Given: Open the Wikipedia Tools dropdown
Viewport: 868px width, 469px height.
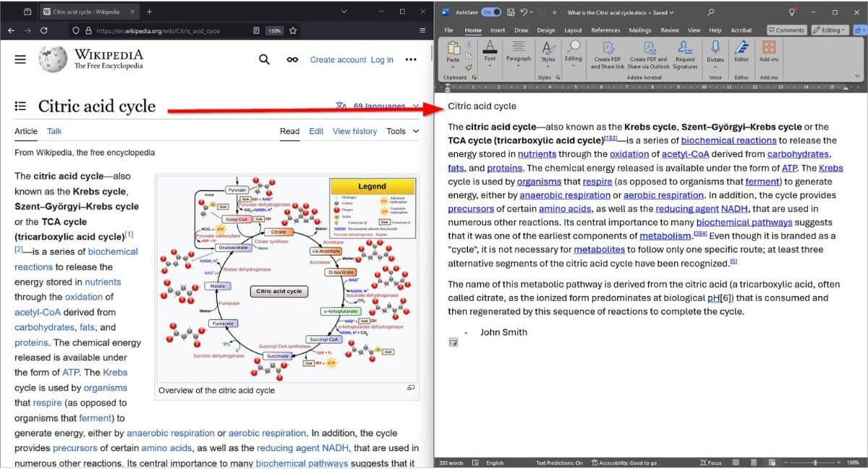Looking at the screenshot, I should point(403,131).
